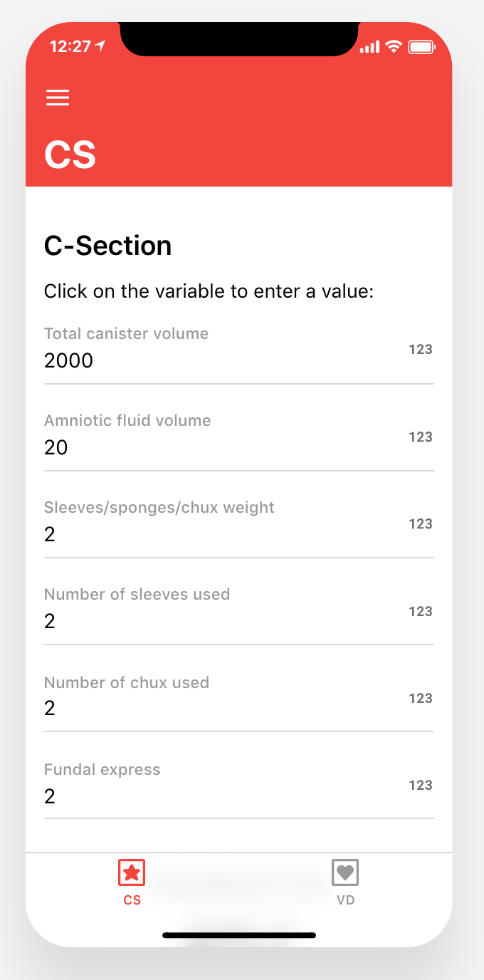Tap the clock in the status bar

(71, 44)
